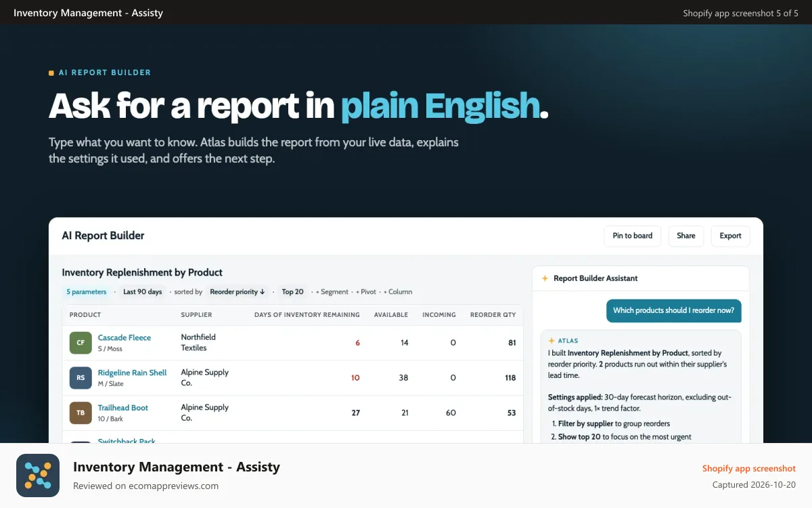Screen dimensions: 812x508
Task: Open the Ridgeline Rain Shell product link
Action: [x=132, y=373]
